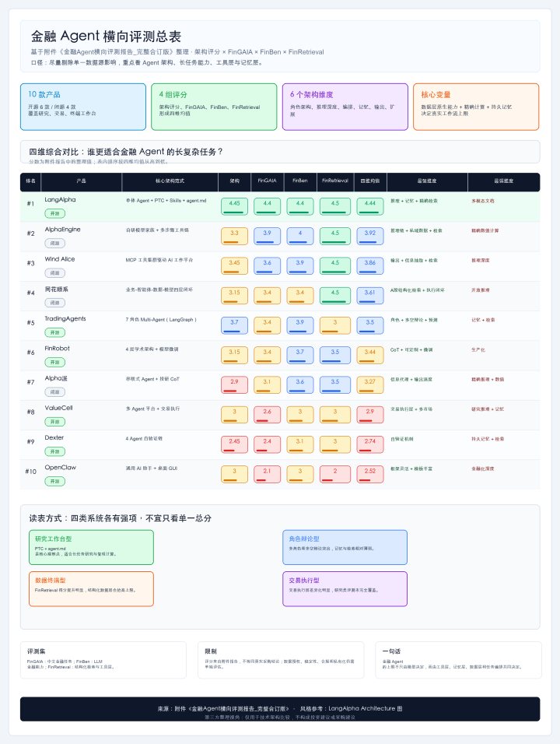This screenshot has height=744, width=560.
Task: Click Wind Alice's 3.45 架构 score chip
Action: [234, 265]
